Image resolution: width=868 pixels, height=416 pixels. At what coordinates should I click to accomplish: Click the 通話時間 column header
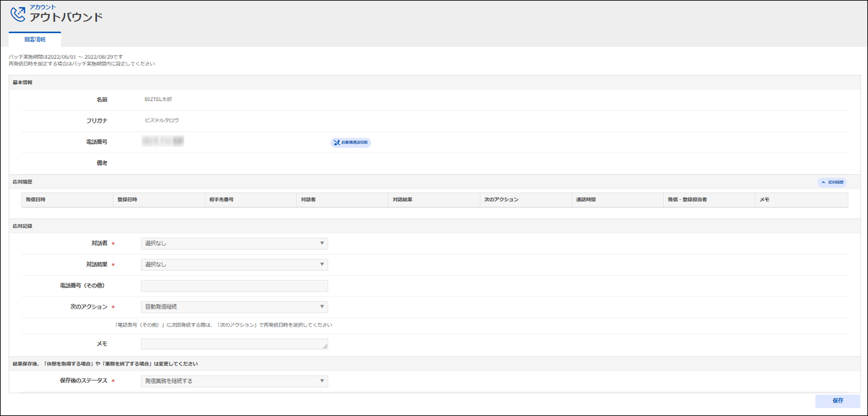point(586,199)
